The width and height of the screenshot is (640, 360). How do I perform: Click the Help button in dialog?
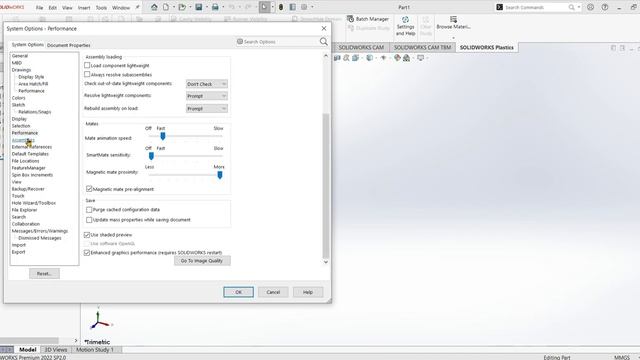click(308, 292)
